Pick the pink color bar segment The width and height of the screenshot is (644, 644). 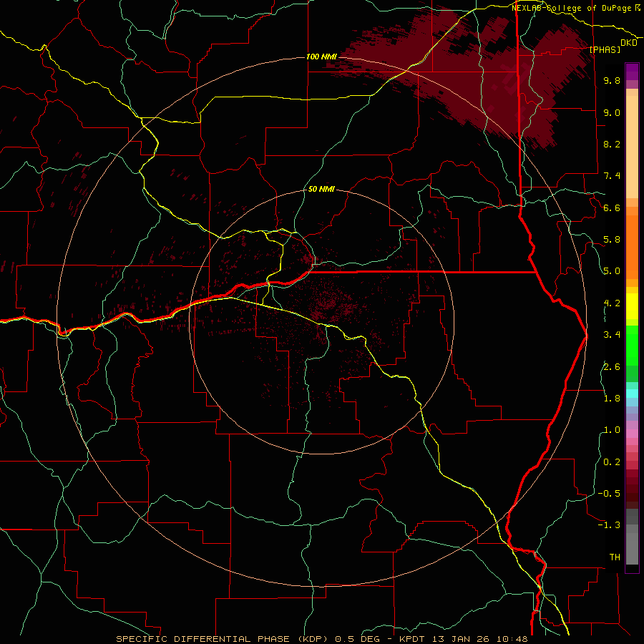[632, 434]
